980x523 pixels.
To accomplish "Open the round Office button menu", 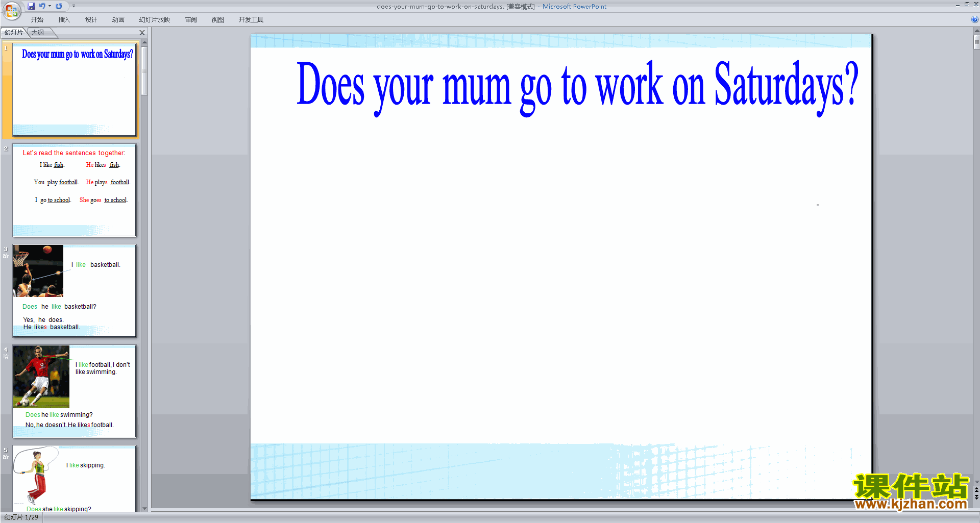I will tap(11, 10).
